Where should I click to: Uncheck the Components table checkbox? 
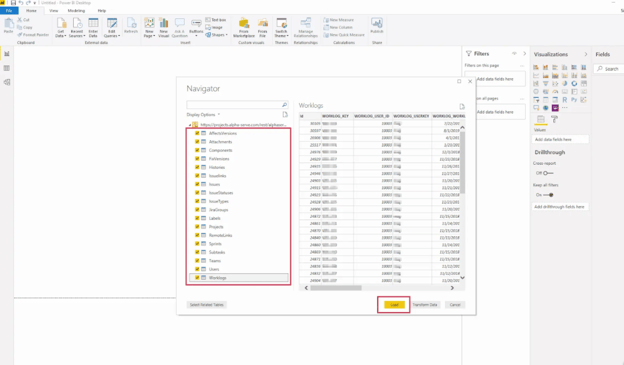(x=197, y=150)
